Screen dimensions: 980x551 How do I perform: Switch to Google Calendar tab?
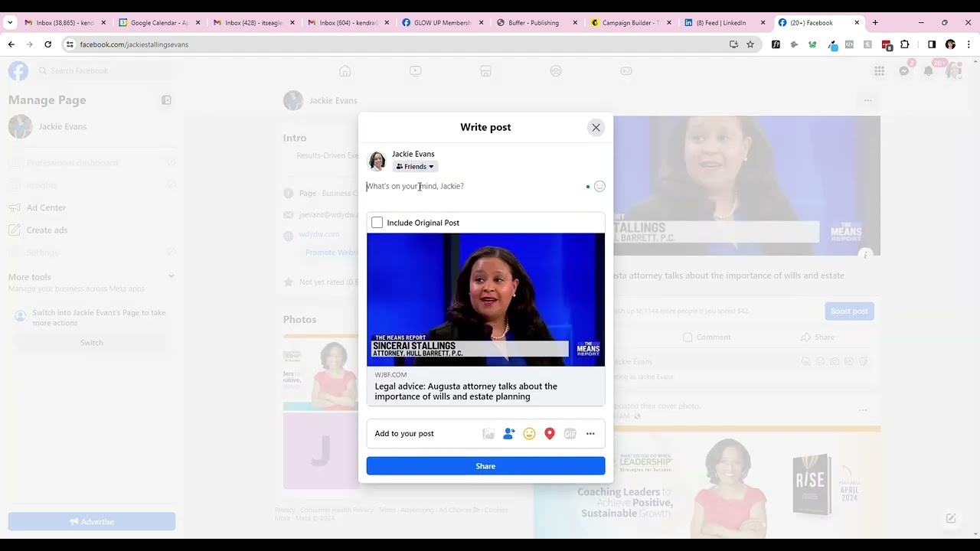159,23
